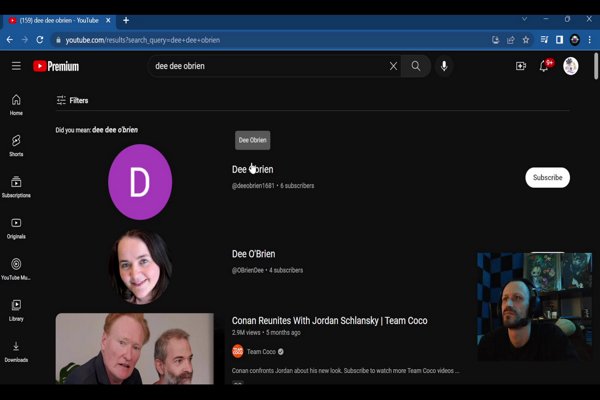Click the share page icon in address bar
The height and width of the screenshot is (400, 600).
[x=510, y=40]
